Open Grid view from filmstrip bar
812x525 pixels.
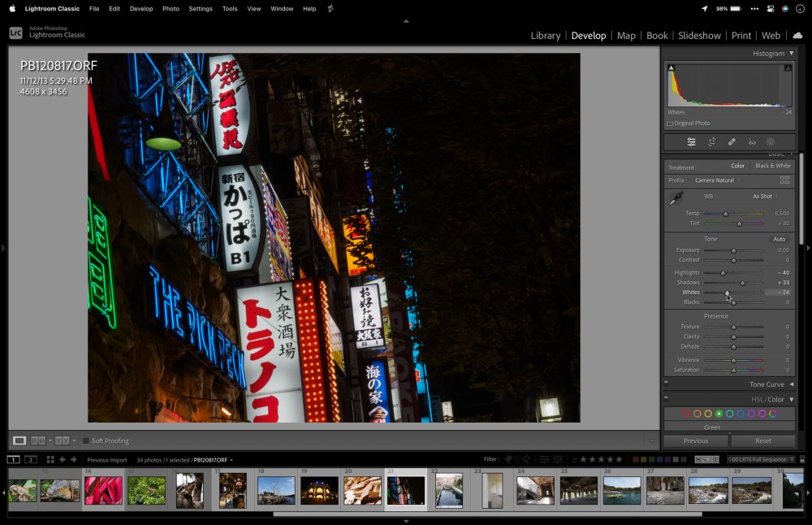pyautogui.click(x=50, y=460)
